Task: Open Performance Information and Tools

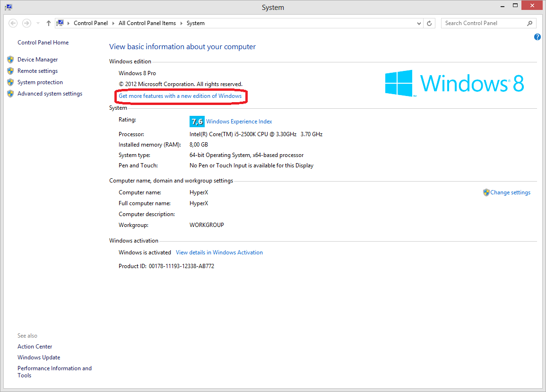Action: pos(54,372)
